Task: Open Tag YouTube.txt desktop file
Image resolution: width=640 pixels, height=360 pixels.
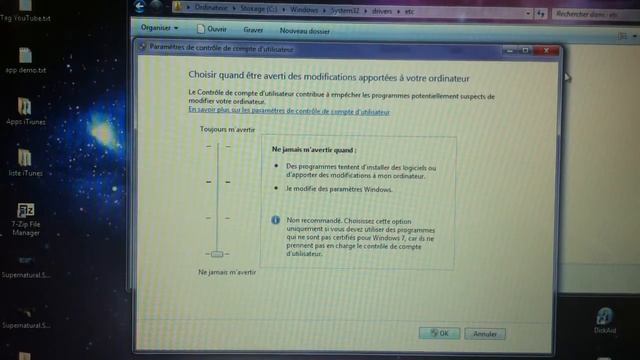Action: (x=25, y=11)
